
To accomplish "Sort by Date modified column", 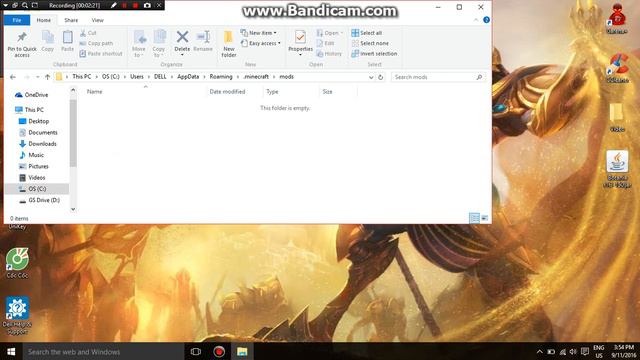I will [227, 92].
